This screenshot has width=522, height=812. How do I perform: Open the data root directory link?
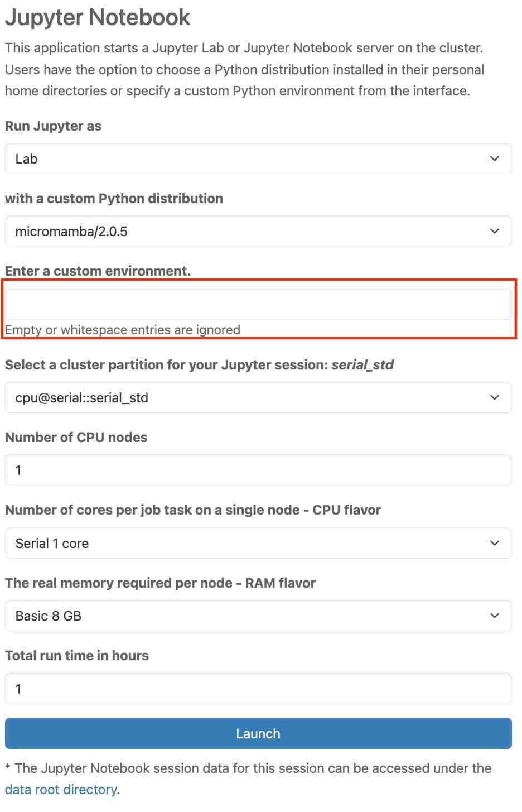pos(61,790)
